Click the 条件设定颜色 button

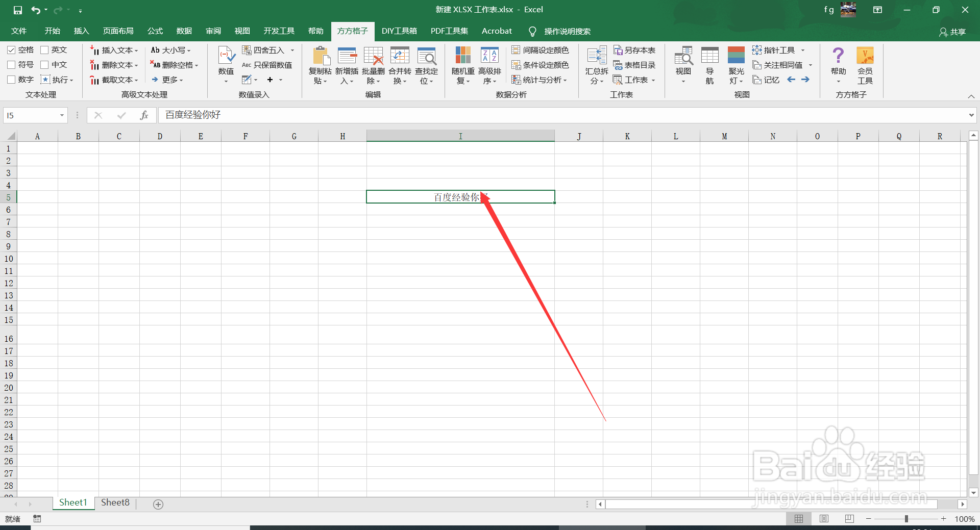(x=540, y=65)
